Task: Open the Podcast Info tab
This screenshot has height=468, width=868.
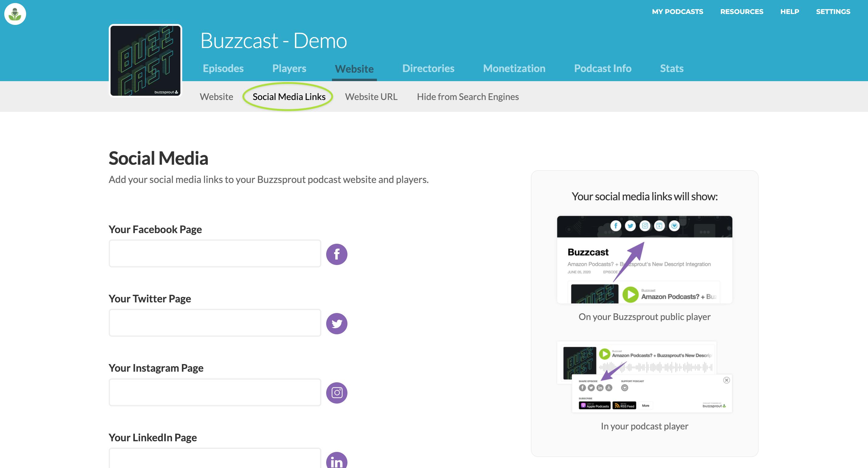Action: (603, 68)
